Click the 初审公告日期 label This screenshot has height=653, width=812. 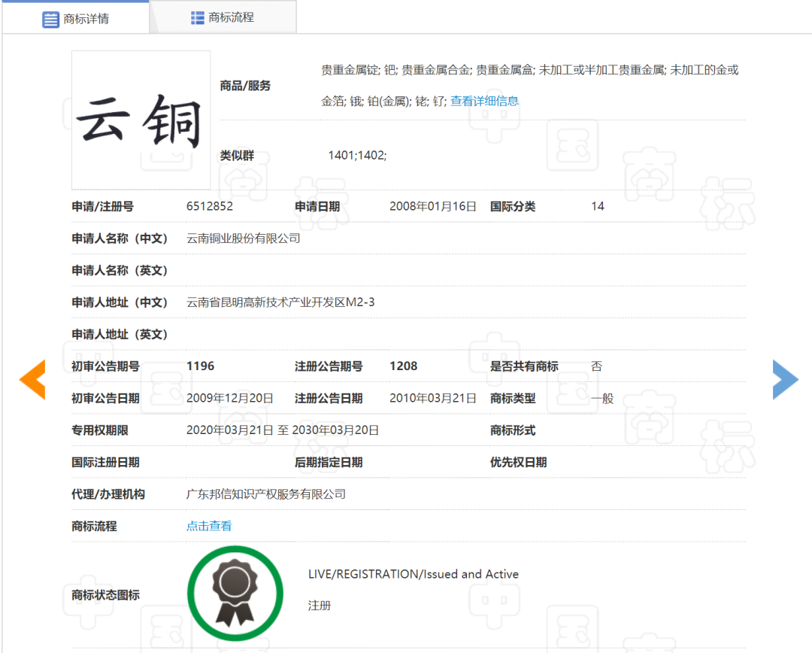click(x=106, y=399)
